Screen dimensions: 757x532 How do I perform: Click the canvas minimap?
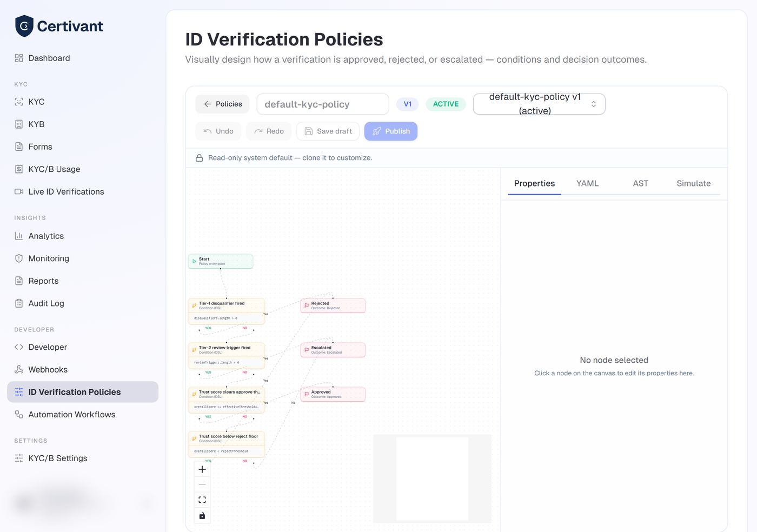(x=432, y=478)
